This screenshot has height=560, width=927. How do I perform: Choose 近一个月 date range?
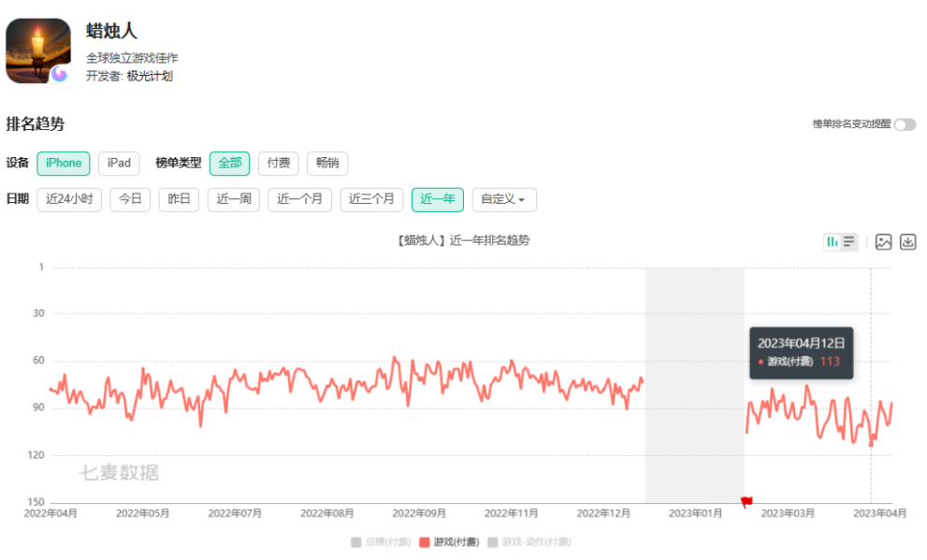point(299,200)
